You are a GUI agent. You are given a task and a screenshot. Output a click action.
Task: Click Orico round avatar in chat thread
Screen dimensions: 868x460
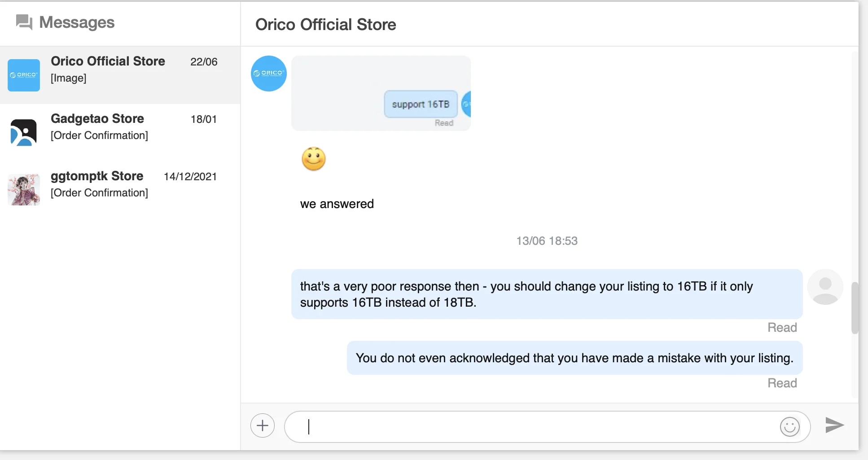click(269, 74)
